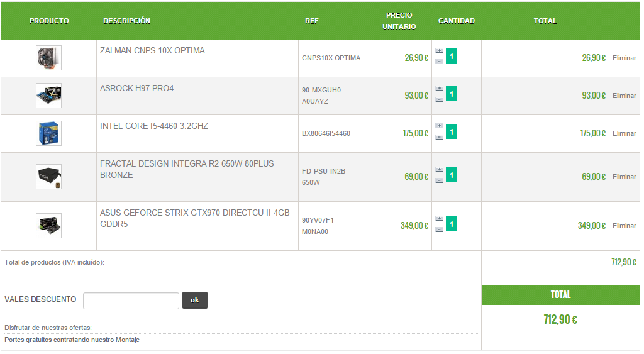
Task: Decrease quantity of ASUS GEFORCE STRIX GTX970
Action: [x=440, y=230]
